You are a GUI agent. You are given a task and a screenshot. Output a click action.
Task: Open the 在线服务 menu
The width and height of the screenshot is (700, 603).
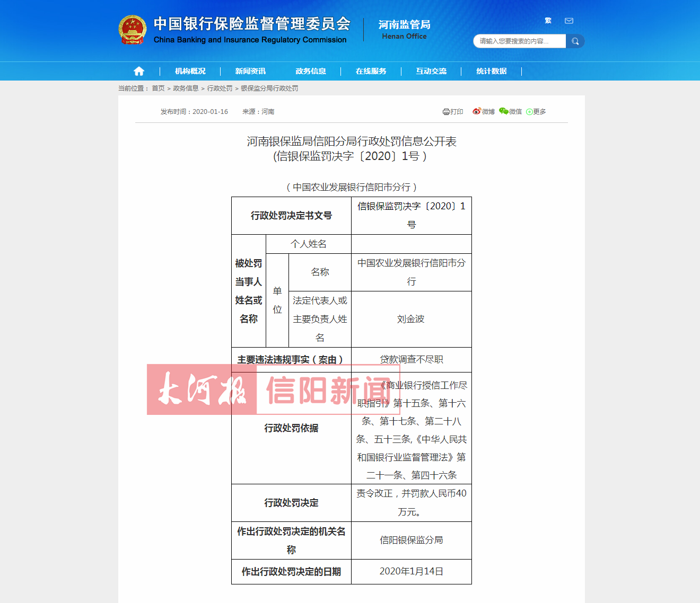[371, 71]
